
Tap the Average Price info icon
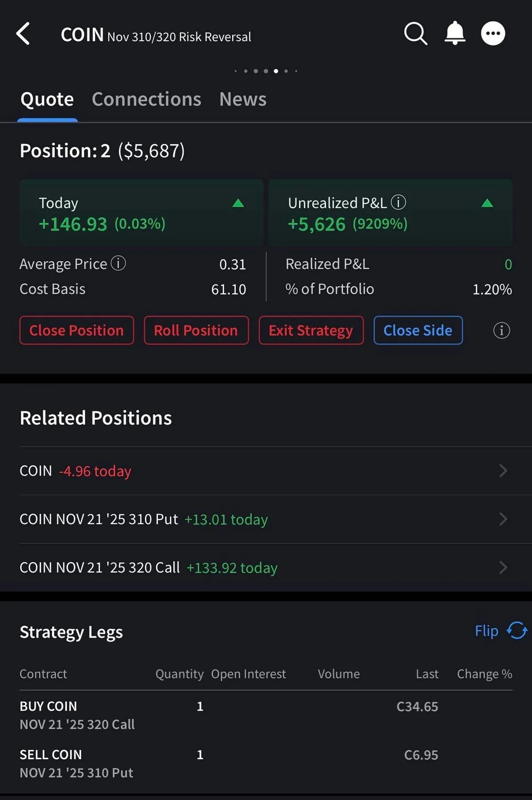[x=118, y=263]
